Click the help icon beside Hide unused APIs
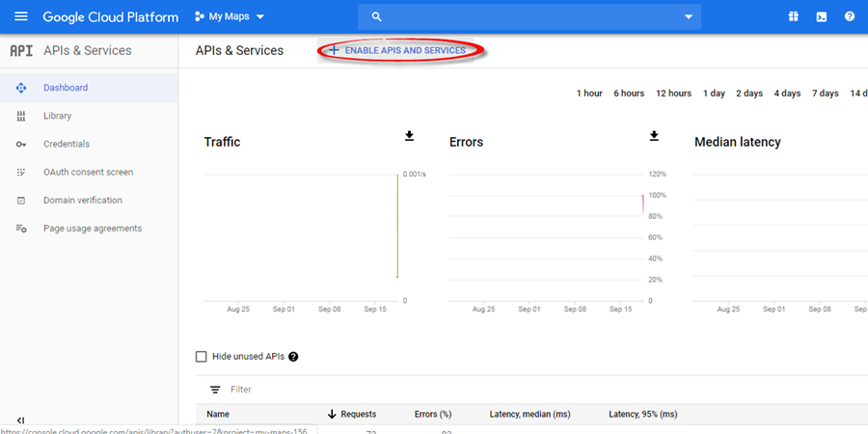This screenshot has height=434, width=868. coord(293,357)
